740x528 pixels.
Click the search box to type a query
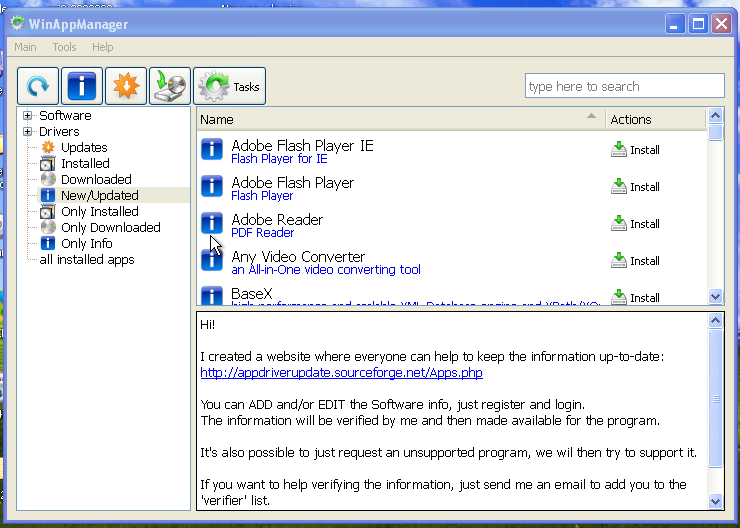624,86
